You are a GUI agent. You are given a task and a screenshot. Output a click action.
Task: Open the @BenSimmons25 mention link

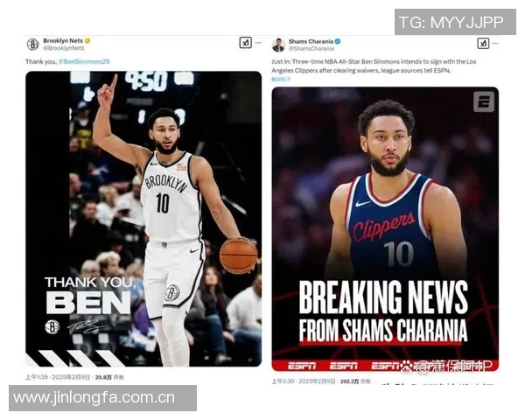coord(84,61)
